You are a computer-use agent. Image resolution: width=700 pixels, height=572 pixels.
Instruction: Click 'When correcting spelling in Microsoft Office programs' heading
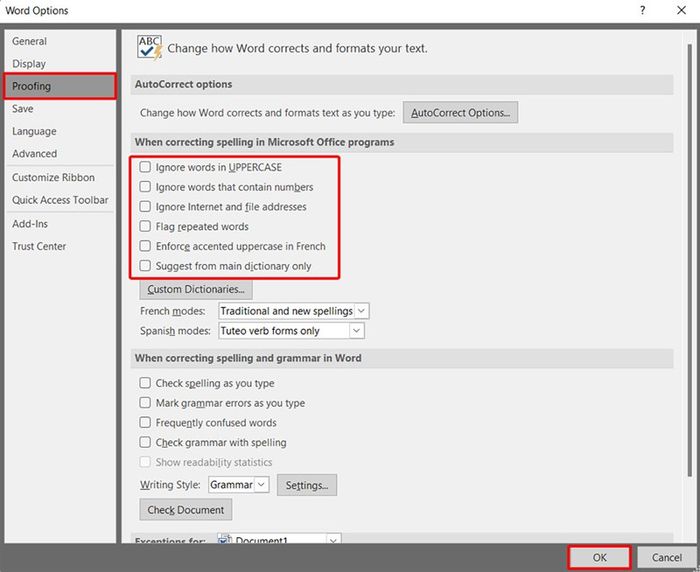tap(264, 142)
